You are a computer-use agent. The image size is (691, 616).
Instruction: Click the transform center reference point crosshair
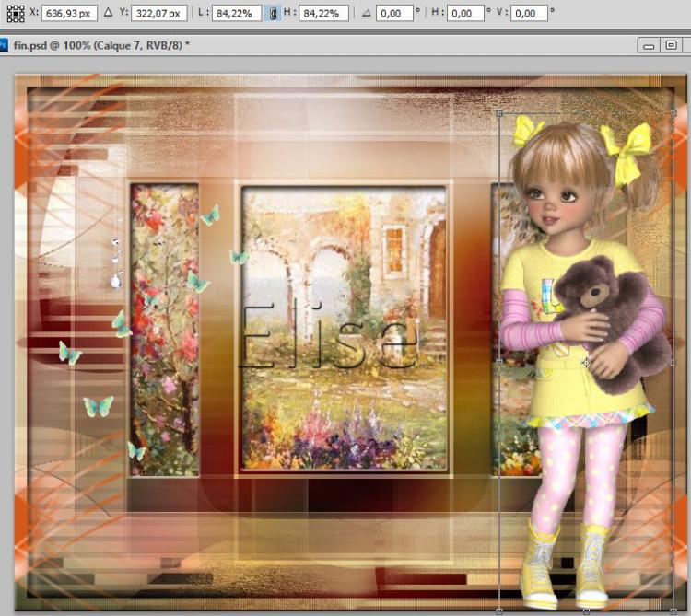click(586, 363)
